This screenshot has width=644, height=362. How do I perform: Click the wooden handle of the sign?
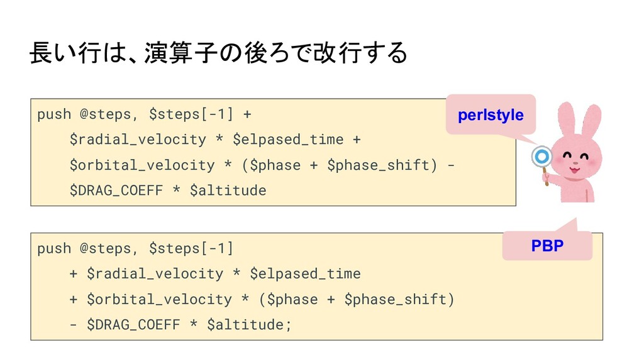pyautogui.click(x=545, y=177)
